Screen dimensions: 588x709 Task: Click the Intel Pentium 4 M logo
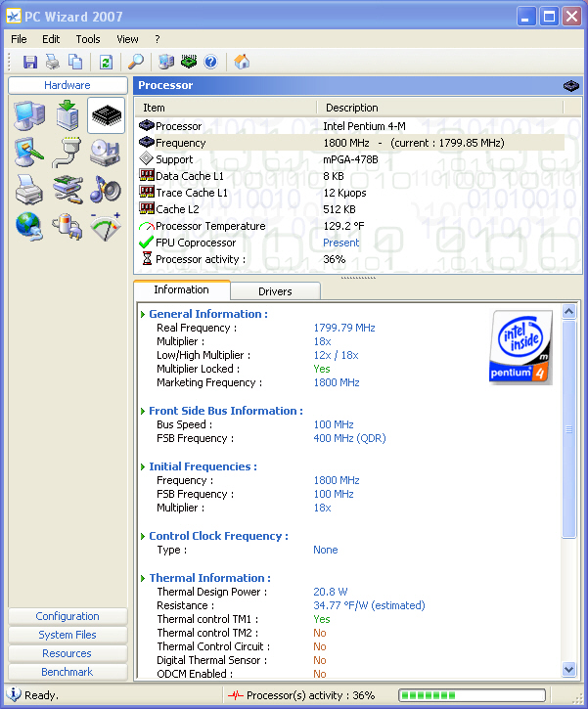point(521,347)
